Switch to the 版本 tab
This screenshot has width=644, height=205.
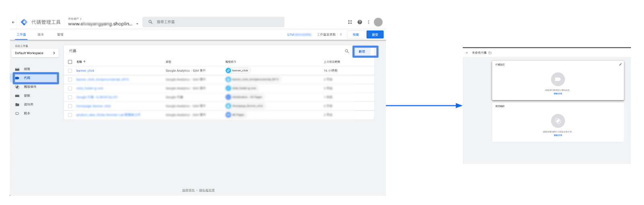point(41,35)
